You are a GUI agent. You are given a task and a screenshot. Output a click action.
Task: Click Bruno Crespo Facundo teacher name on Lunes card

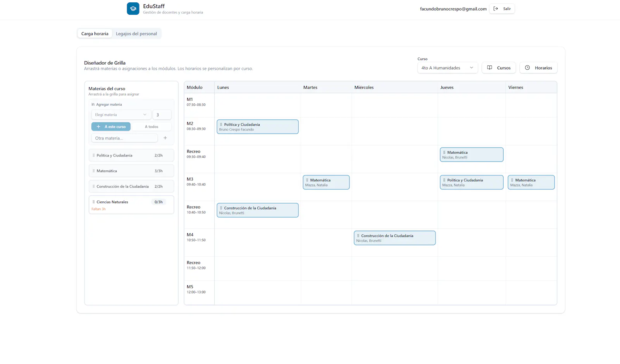[x=236, y=130]
